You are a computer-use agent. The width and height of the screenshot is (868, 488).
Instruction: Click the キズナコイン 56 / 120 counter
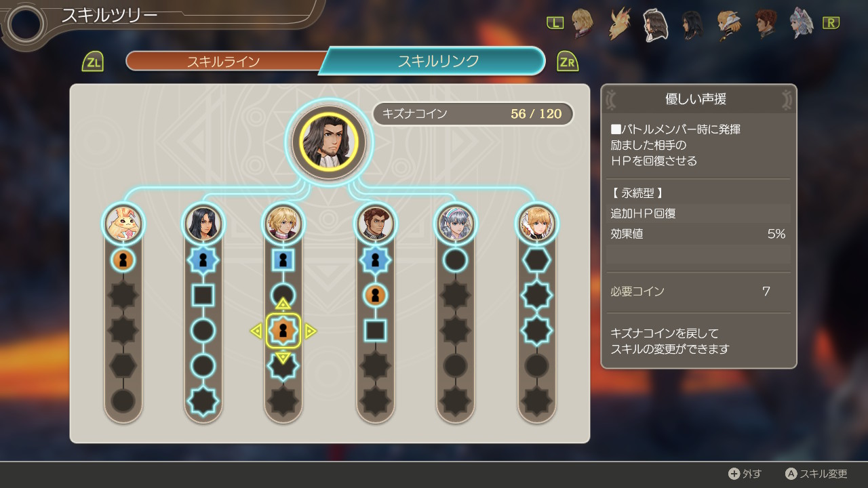coord(473,114)
